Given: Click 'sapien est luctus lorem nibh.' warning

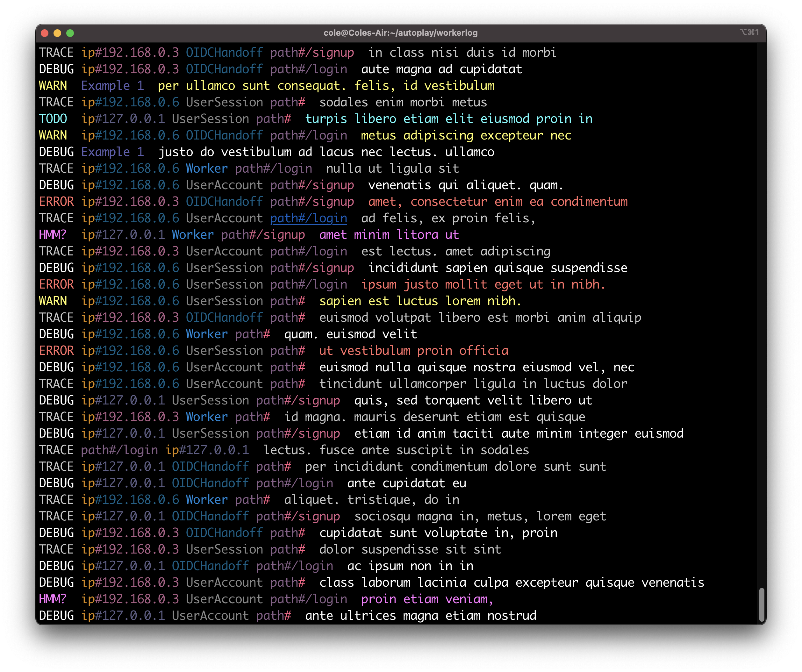Looking at the screenshot, I should pos(420,301).
